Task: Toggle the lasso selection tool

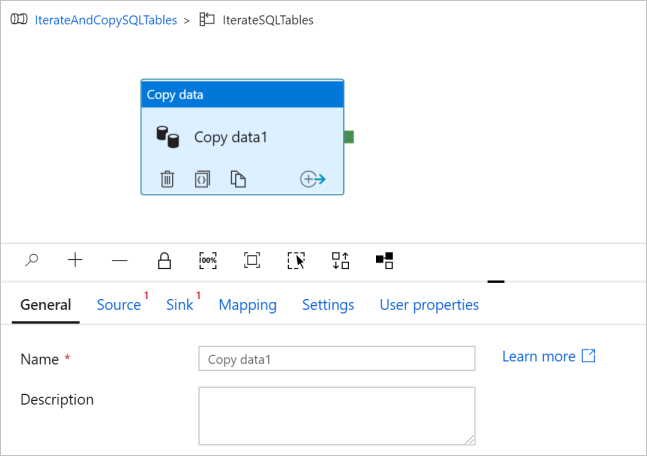Action: point(296,260)
